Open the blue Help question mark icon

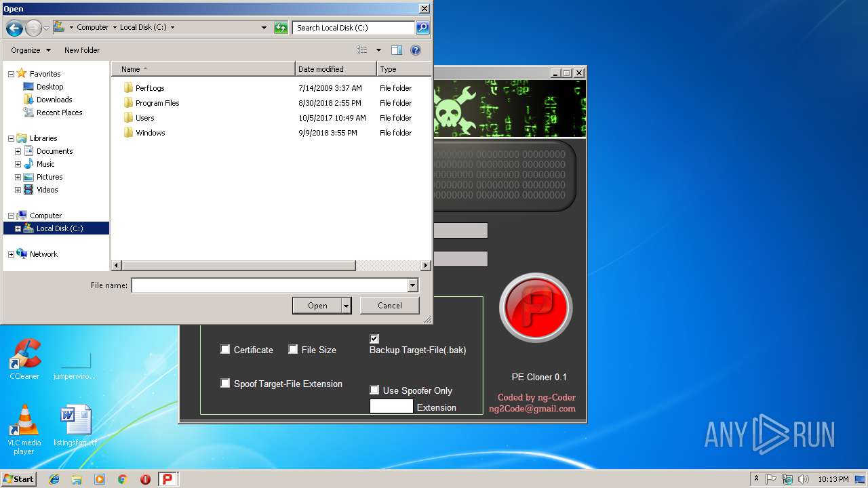416,50
